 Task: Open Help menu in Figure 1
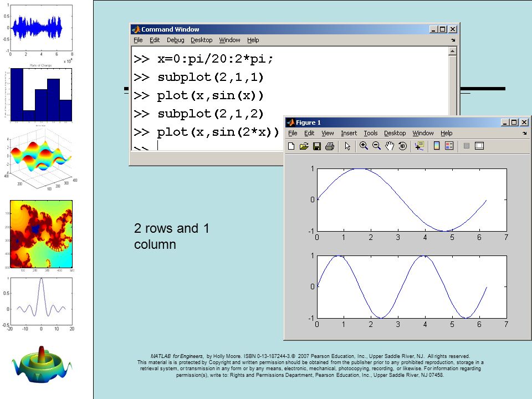(447, 133)
